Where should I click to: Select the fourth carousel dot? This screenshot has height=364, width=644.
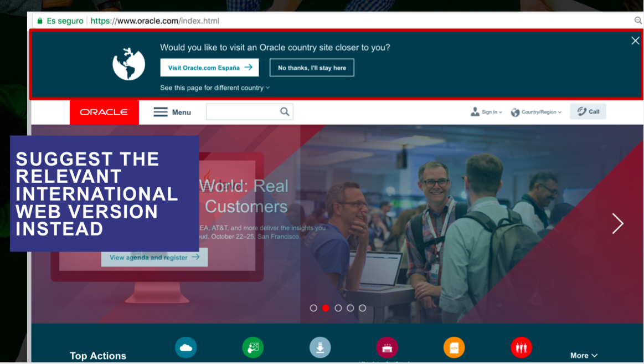pos(351,307)
